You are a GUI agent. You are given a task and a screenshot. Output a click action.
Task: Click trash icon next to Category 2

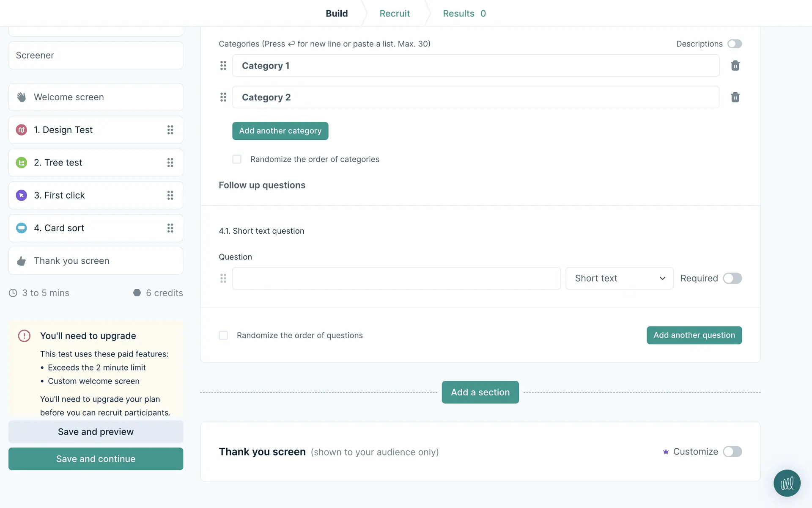pos(735,97)
